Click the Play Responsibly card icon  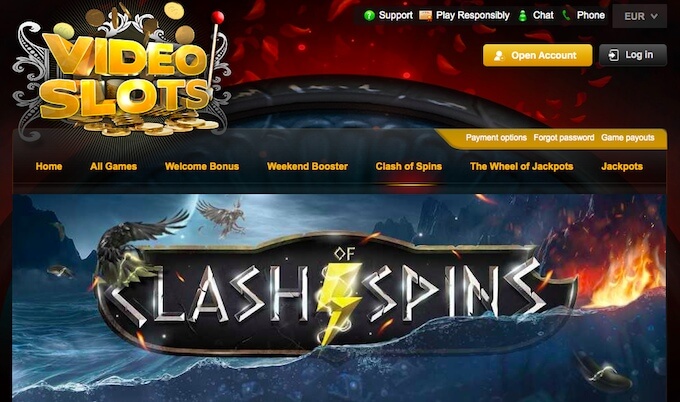pos(425,16)
